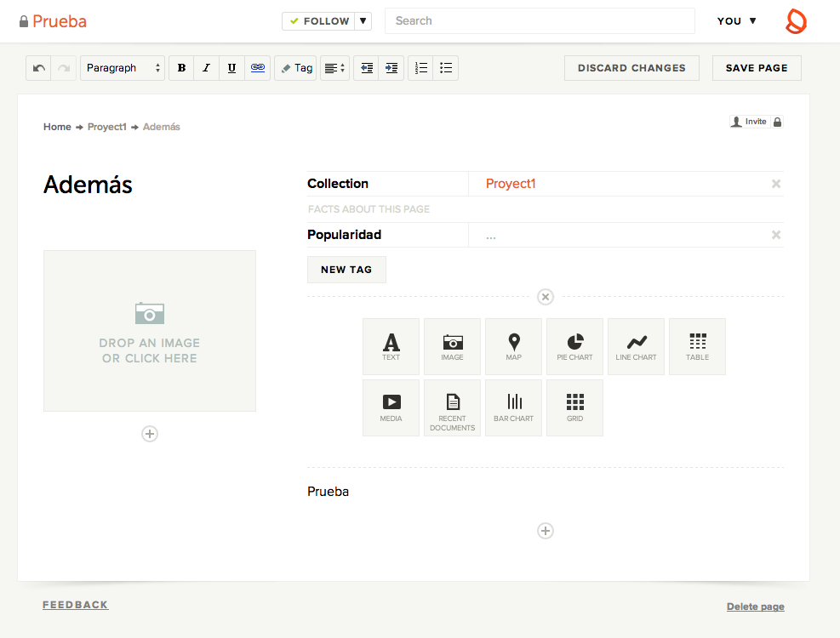Open the YOU account menu

point(736,21)
